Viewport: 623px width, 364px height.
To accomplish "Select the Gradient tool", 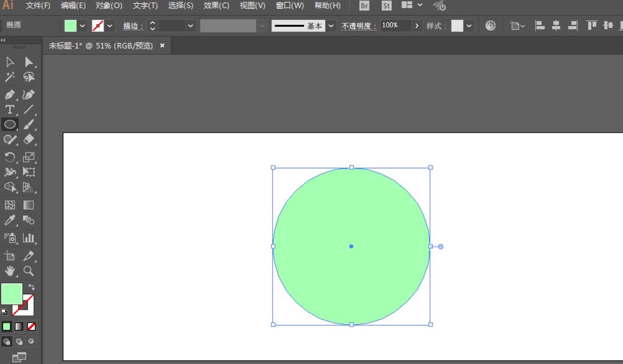I will [29, 205].
